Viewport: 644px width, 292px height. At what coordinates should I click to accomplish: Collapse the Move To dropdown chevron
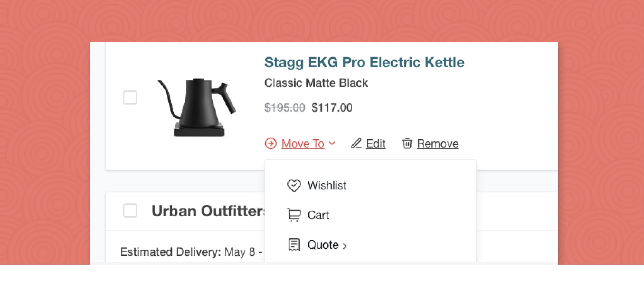click(332, 144)
